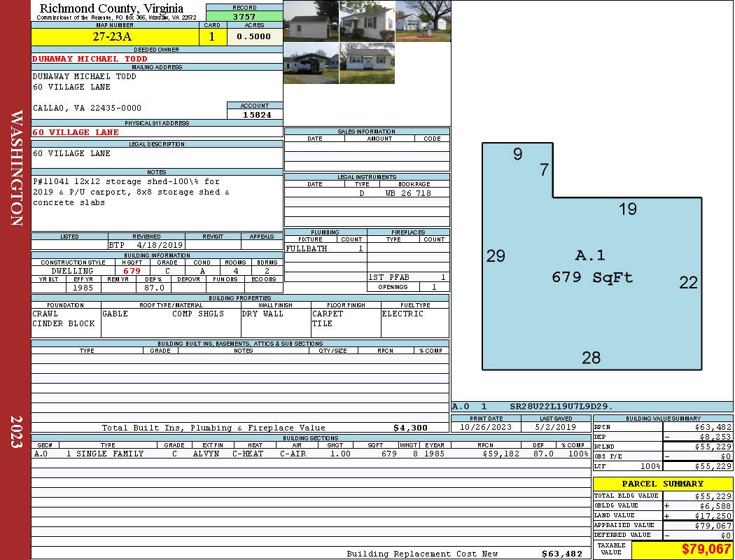Viewport: 735px width, 560px height.
Task: Select the red deeded owner name
Action: [90, 59]
